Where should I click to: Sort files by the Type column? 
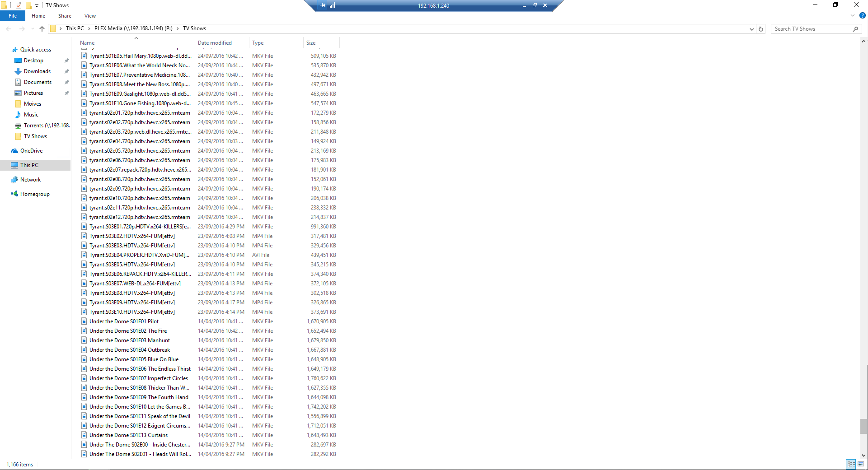[x=276, y=43]
